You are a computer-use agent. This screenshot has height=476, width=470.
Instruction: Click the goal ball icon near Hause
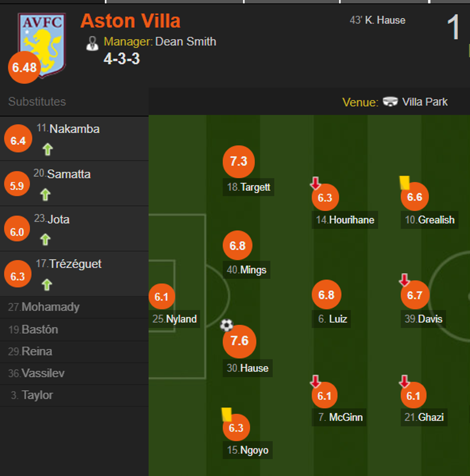point(226,326)
